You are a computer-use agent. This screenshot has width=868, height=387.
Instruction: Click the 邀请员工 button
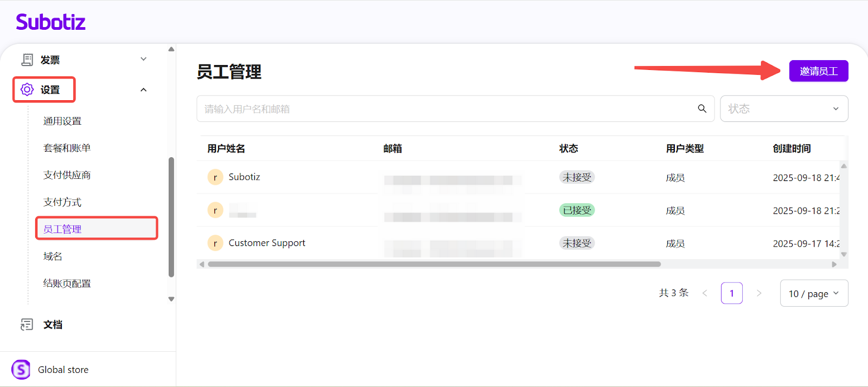(818, 71)
